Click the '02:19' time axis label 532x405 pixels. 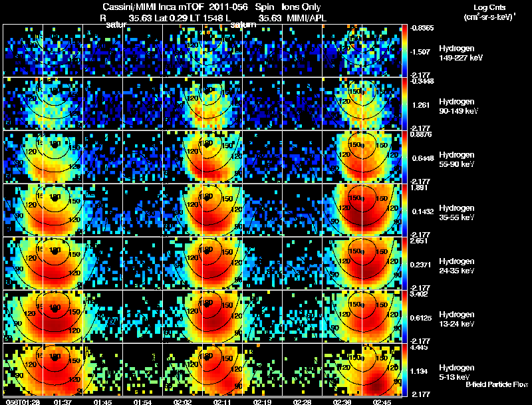[x=262, y=402]
